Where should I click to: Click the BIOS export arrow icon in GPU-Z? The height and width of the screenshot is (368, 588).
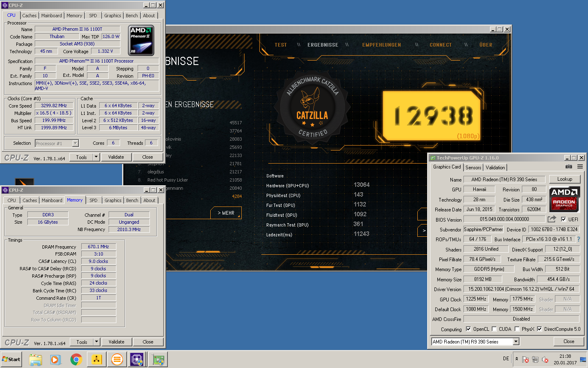(552, 219)
